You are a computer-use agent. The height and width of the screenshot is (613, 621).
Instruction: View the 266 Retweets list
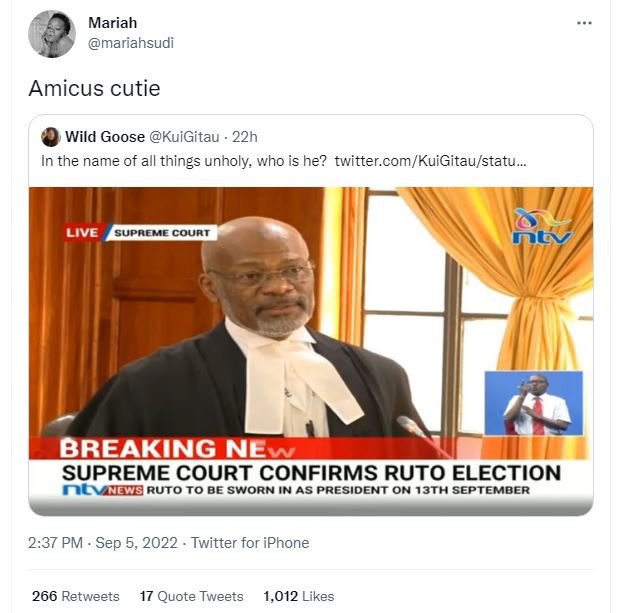tap(75, 596)
